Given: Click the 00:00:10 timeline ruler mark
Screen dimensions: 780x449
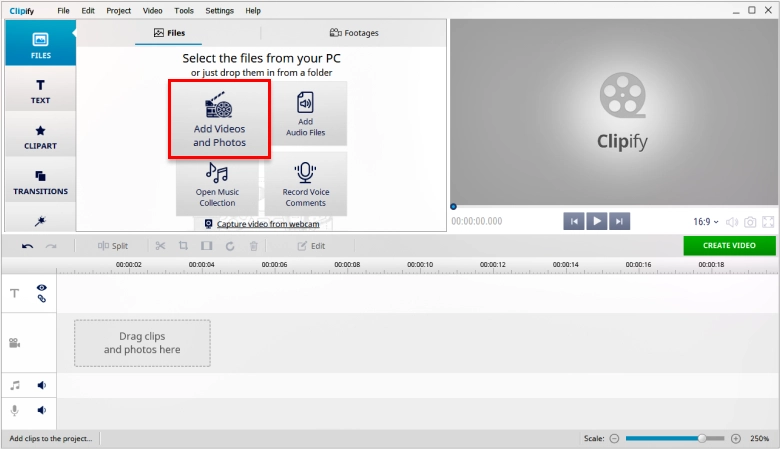Looking at the screenshot, I should [420, 265].
